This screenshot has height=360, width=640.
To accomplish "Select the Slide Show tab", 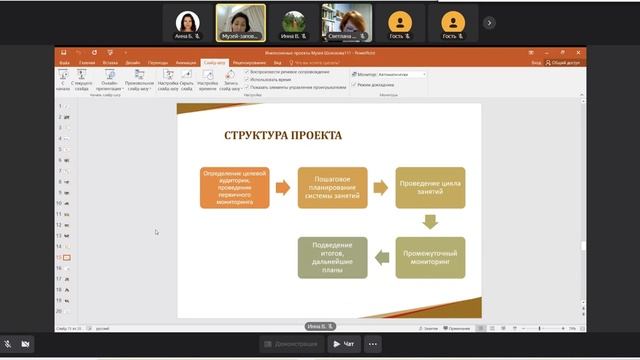I will tap(215, 63).
